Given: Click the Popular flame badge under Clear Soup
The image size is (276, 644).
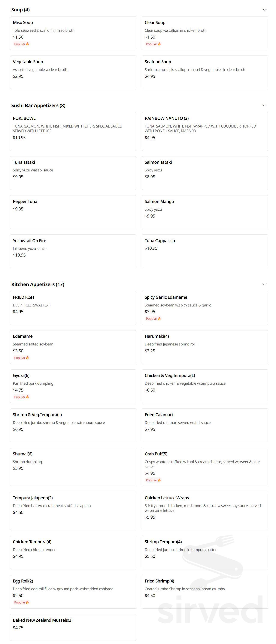Looking at the screenshot, I should (x=153, y=44).
